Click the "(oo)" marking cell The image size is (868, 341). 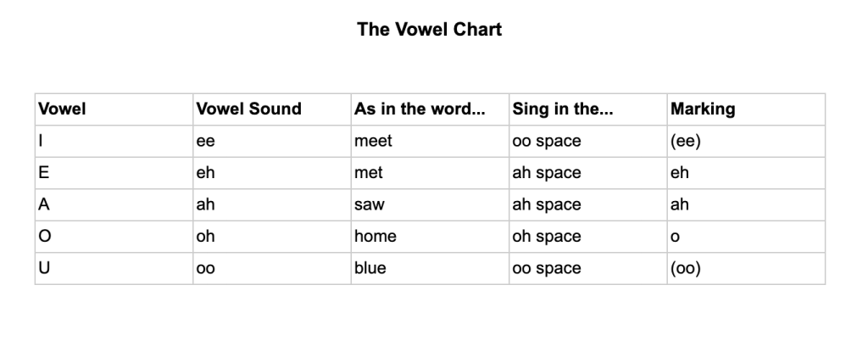685,268
